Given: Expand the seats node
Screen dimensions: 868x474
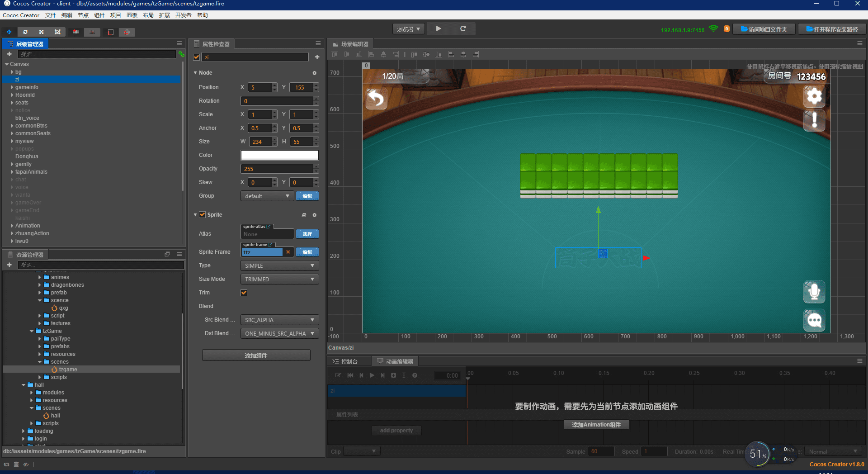Looking at the screenshot, I should 12,103.
